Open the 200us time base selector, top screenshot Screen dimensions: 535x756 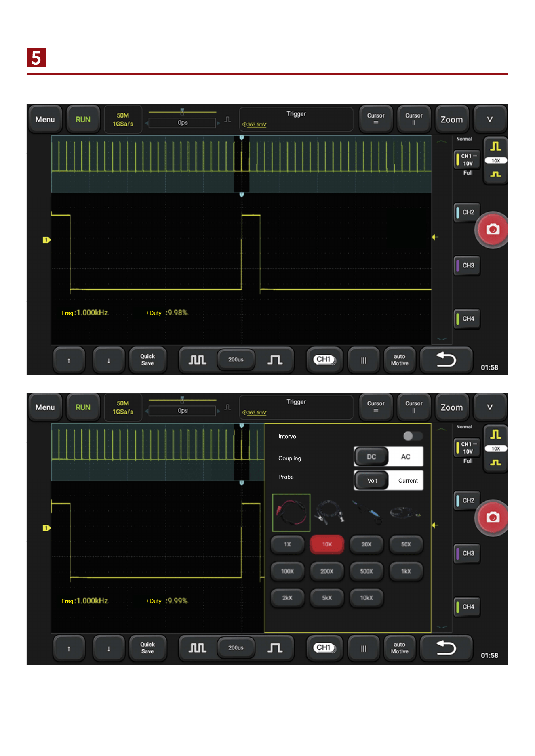pyautogui.click(x=236, y=359)
